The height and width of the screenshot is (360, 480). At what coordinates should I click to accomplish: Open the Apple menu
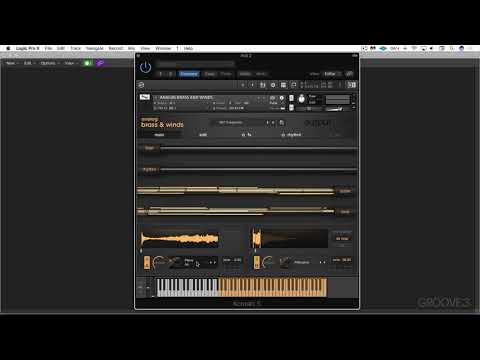click(x=8, y=48)
